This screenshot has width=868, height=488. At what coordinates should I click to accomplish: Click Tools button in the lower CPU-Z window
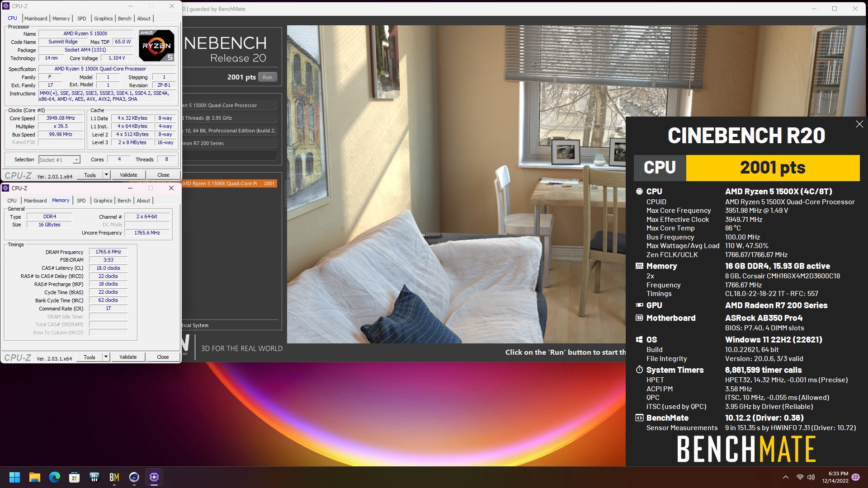90,357
